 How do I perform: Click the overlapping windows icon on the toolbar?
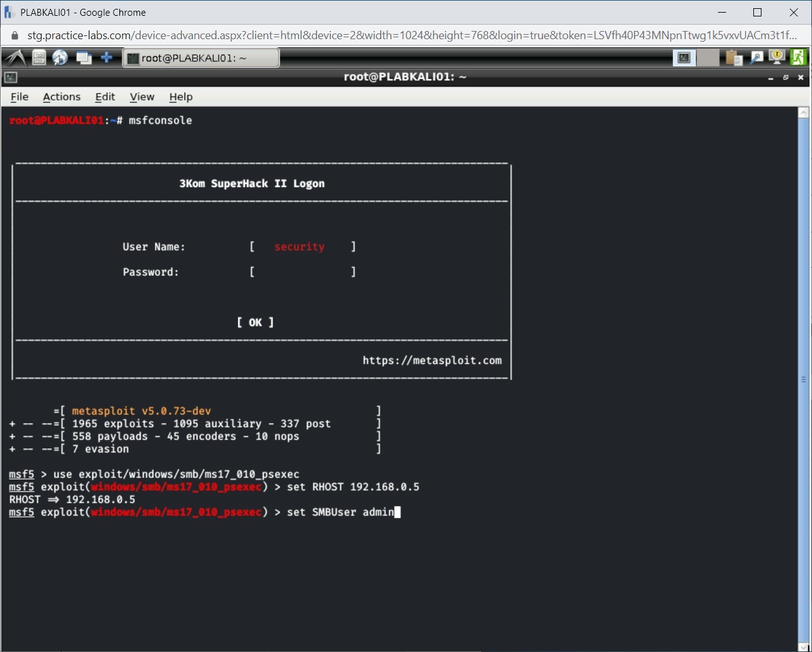pyautogui.click(x=83, y=57)
